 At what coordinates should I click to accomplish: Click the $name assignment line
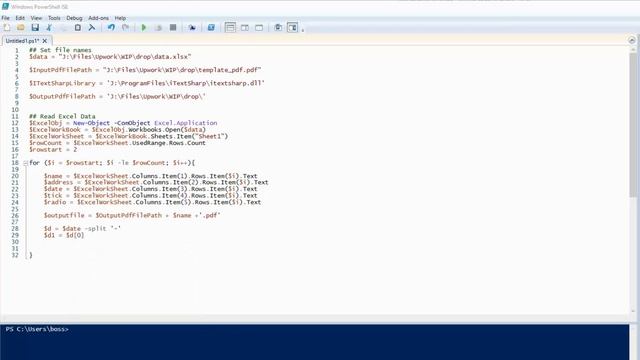(151, 176)
